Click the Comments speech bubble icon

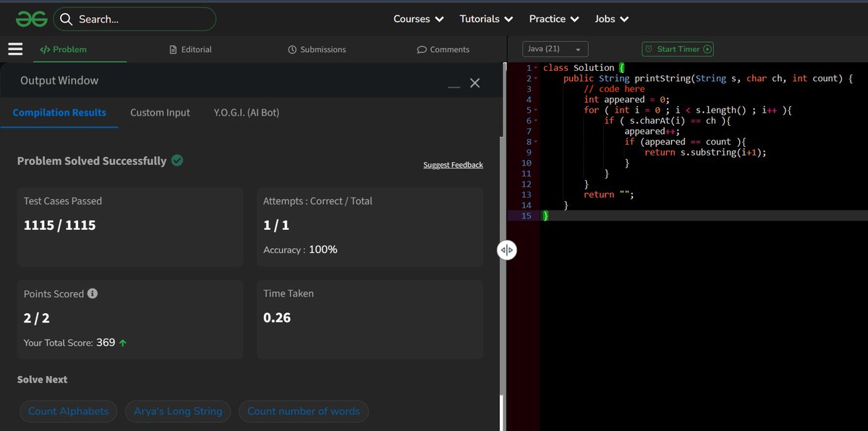pyautogui.click(x=421, y=49)
